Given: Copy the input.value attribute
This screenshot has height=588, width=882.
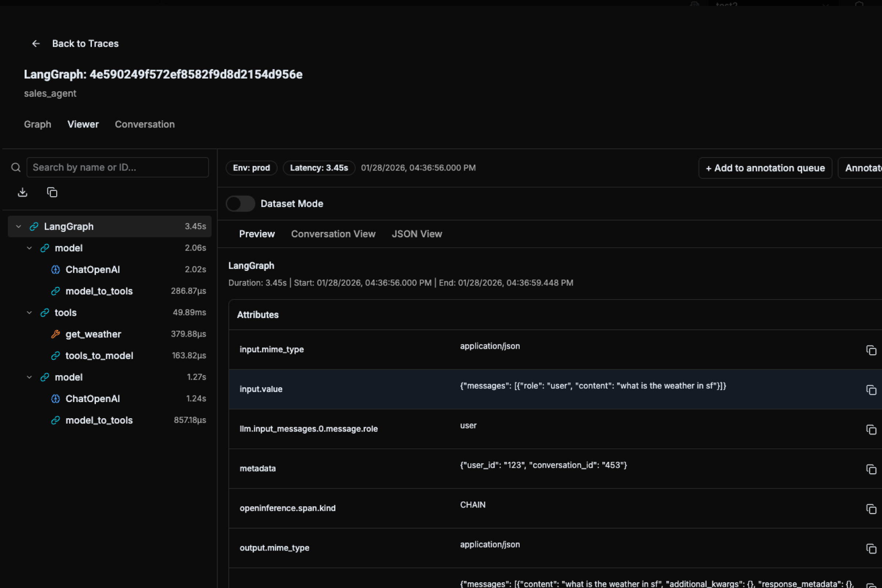Looking at the screenshot, I should pos(871,390).
